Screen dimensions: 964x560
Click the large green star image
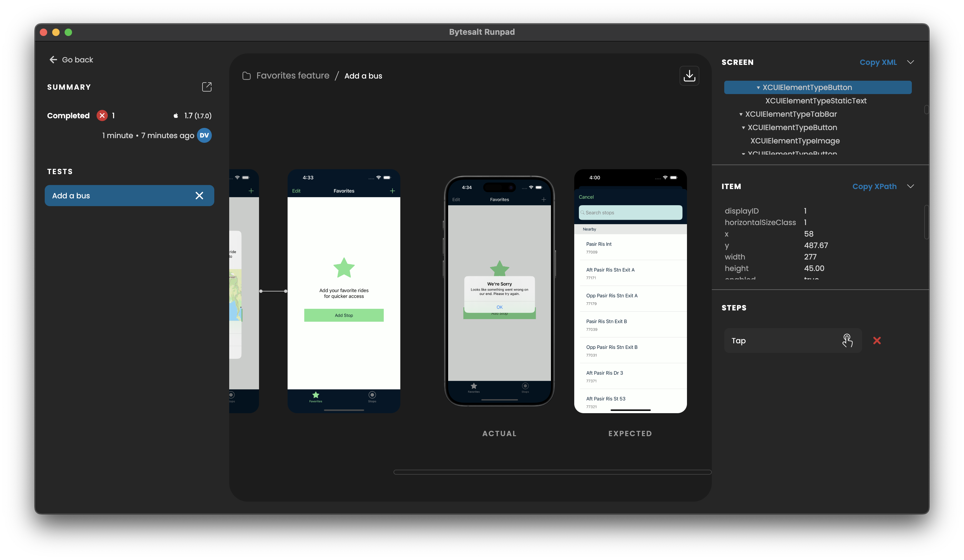tap(343, 268)
